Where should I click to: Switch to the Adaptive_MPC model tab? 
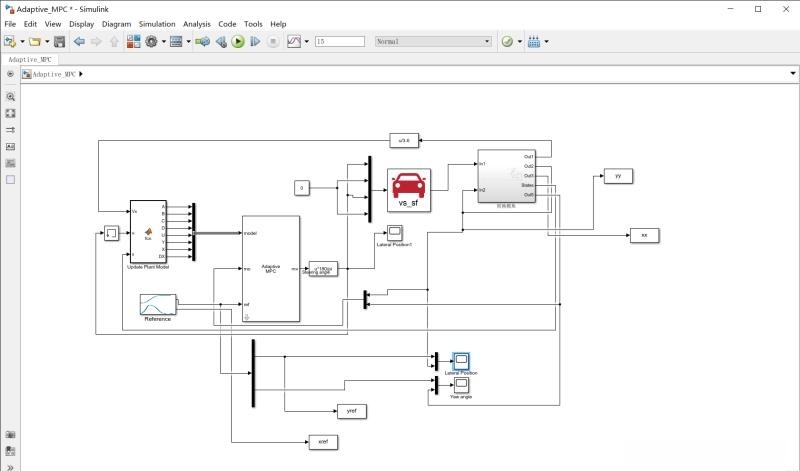pyautogui.click(x=30, y=59)
